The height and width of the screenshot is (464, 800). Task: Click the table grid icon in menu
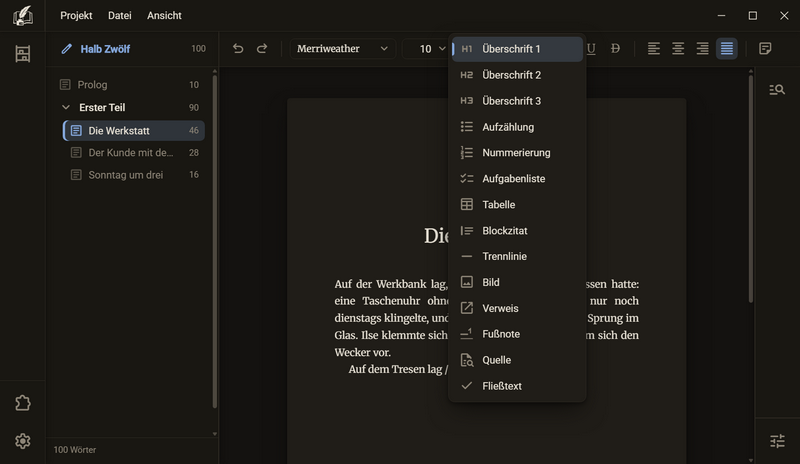coord(466,205)
